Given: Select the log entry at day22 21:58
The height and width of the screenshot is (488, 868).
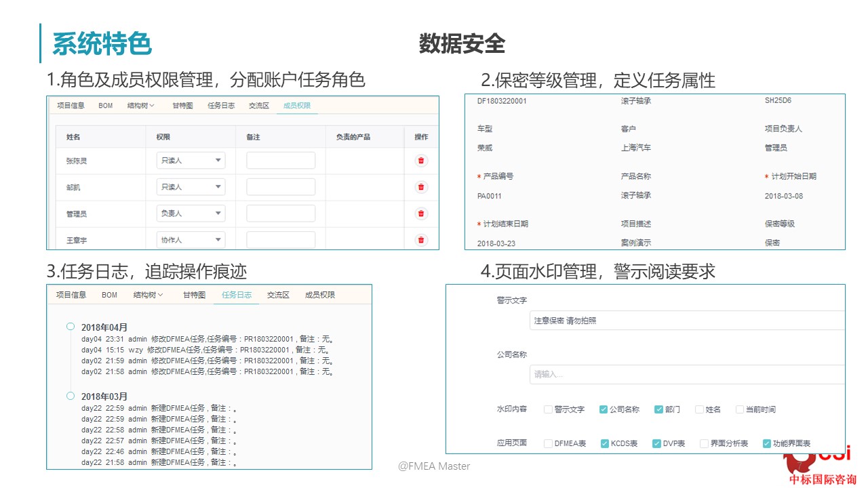Looking at the screenshot, I should pos(159,462).
